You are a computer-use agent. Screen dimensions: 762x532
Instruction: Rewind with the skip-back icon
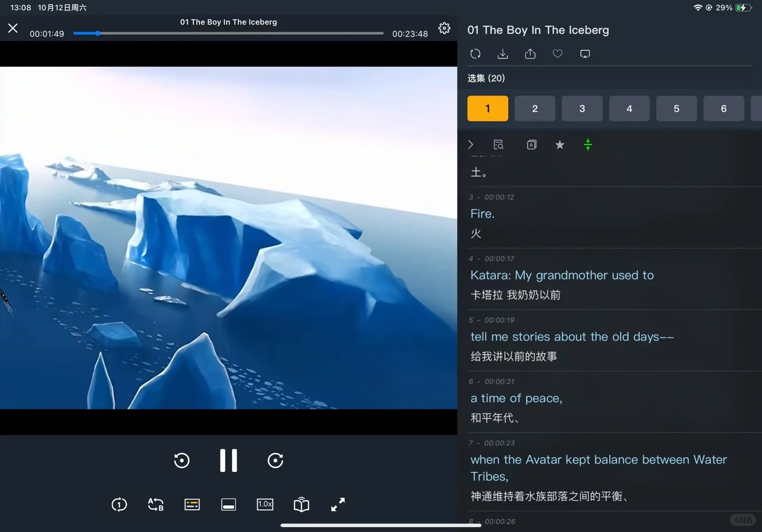pyautogui.click(x=182, y=461)
